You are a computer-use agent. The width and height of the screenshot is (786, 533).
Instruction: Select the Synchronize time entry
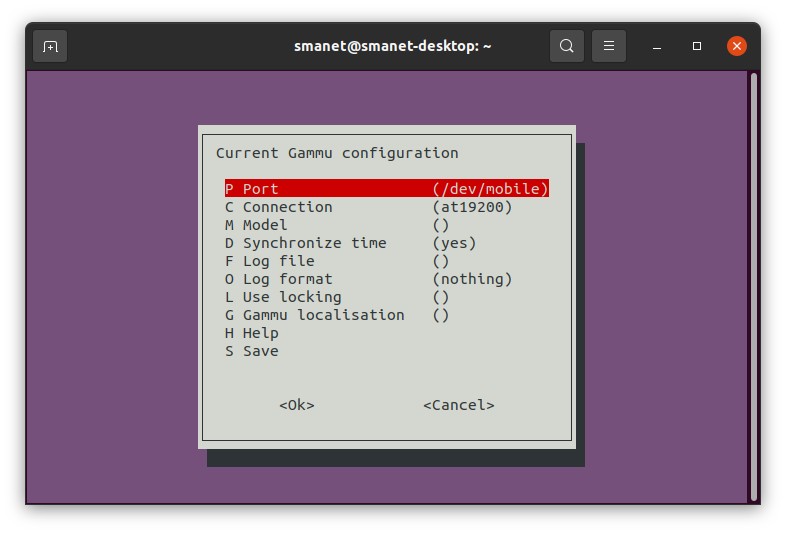coord(386,243)
